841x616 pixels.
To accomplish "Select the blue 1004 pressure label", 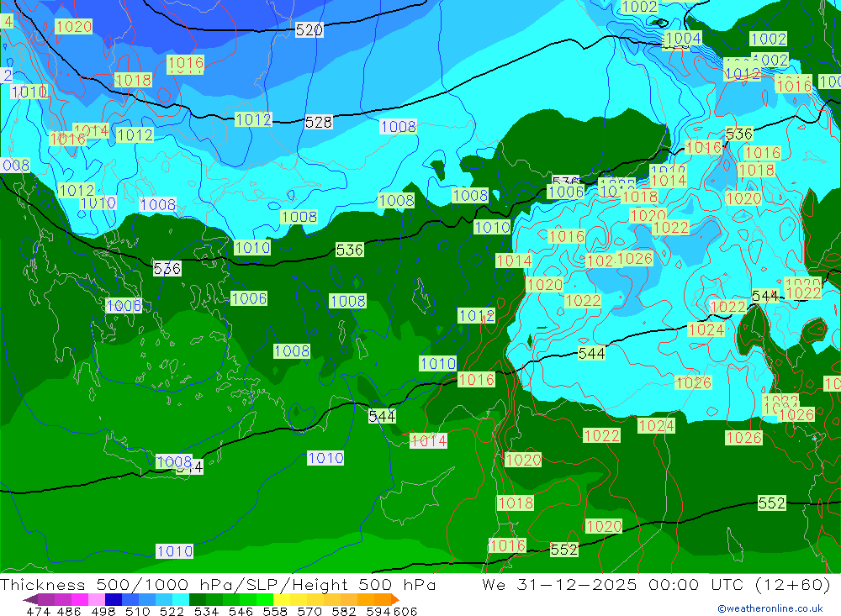I will (x=683, y=39).
